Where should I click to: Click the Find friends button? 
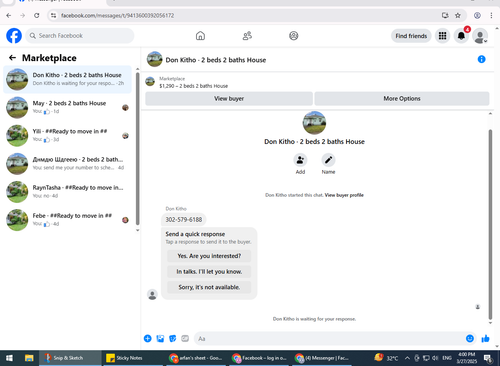(411, 36)
